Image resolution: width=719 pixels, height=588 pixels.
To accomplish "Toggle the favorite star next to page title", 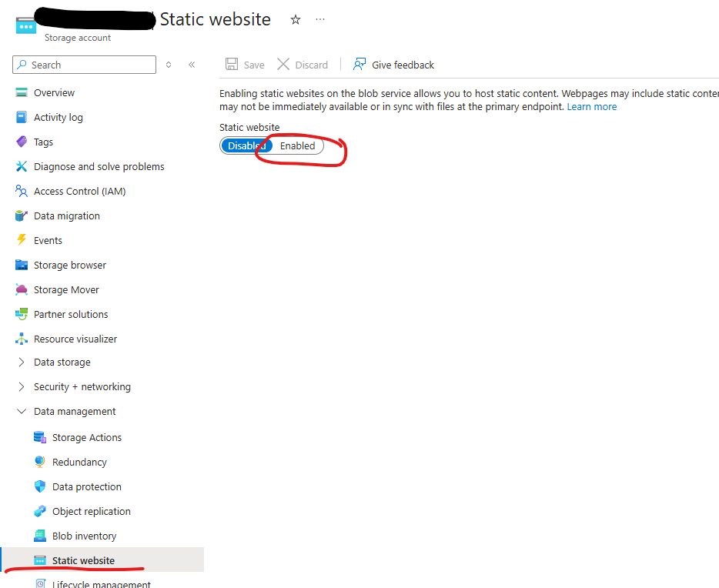I will tap(296, 20).
